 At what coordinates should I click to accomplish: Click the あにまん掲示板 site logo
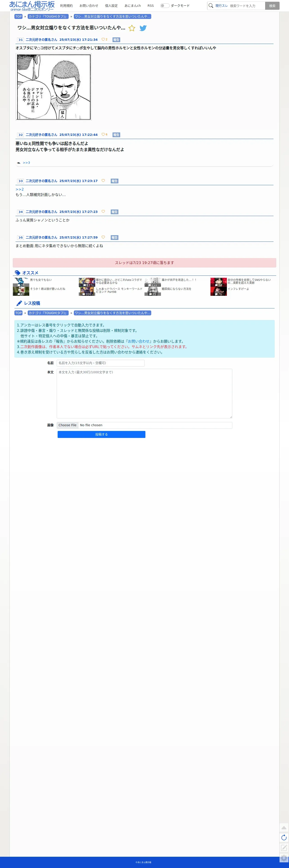click(x=32, y=6)
